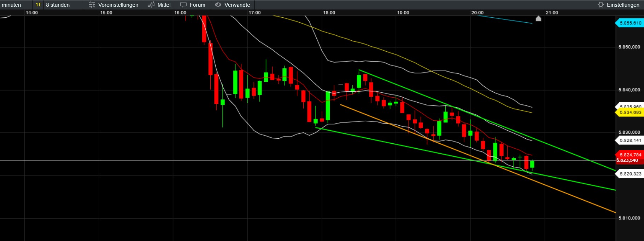This screenshot has width=644, height=241.
Task: Open Voreinstellungen presets
Action: coord(118,5)
